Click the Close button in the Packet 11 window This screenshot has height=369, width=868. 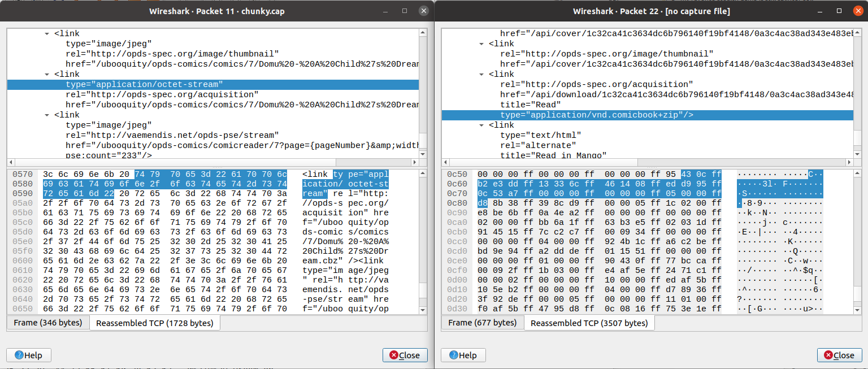point(405,355)
